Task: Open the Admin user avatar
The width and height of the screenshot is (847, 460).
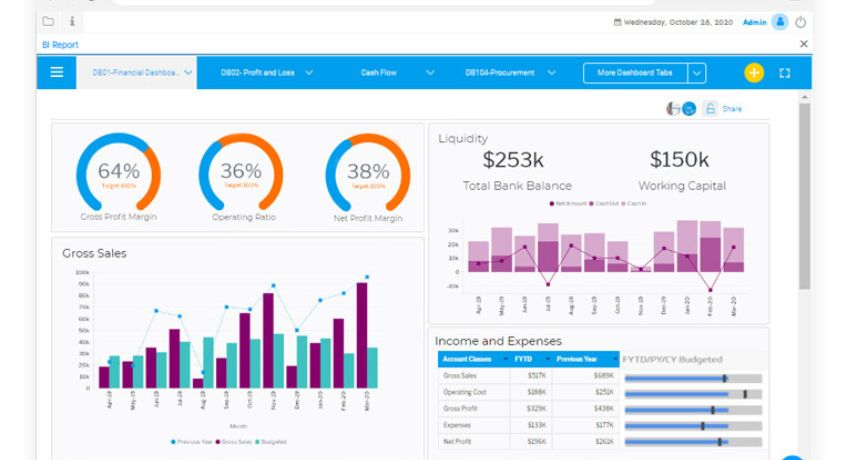Action: [x=780, y=21]
